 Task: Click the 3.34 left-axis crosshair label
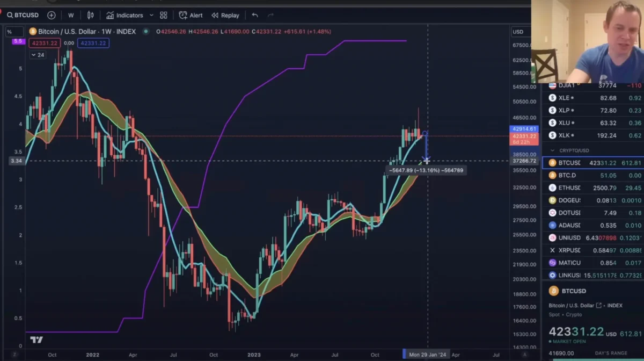coord(16,161)
